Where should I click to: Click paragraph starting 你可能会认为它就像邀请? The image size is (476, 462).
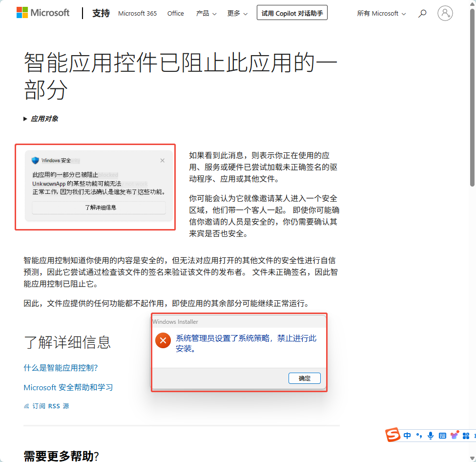click(264, 216)
